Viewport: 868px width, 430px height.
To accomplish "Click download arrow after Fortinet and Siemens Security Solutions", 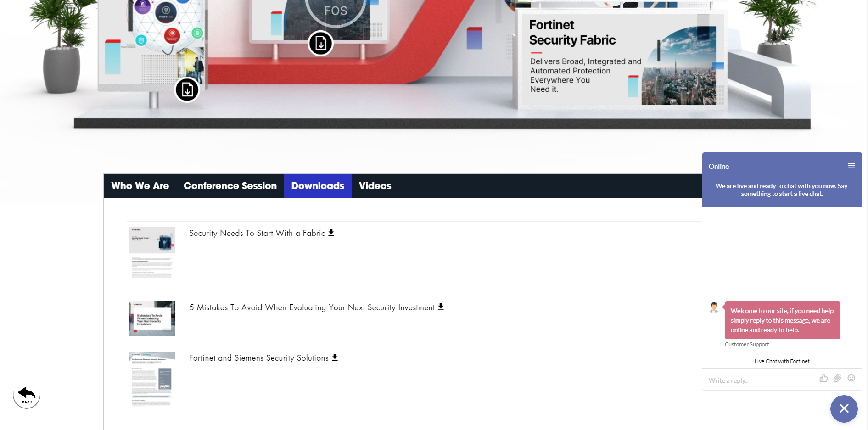I will 335,357.
